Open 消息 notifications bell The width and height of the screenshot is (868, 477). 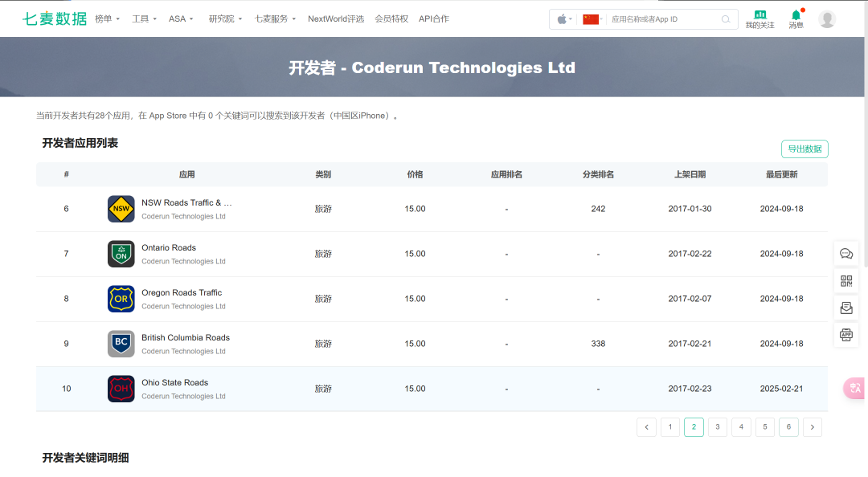click(x=796, y=19)
